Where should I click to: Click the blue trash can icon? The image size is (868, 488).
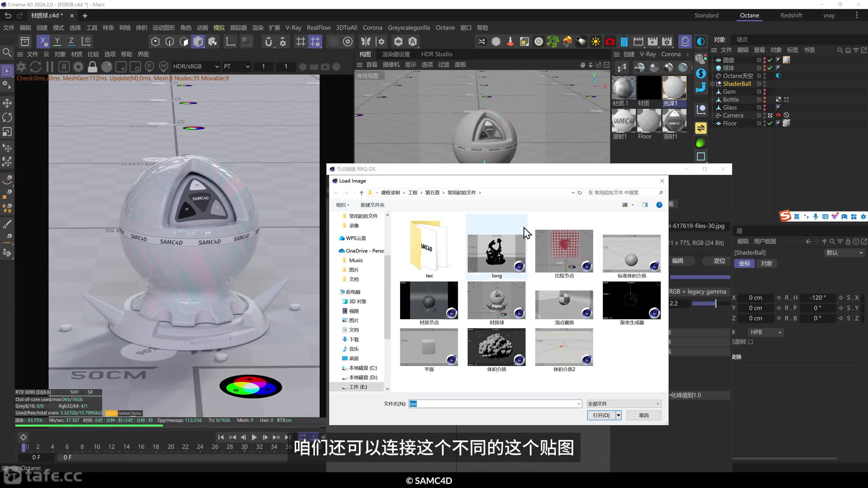point(624,41)
